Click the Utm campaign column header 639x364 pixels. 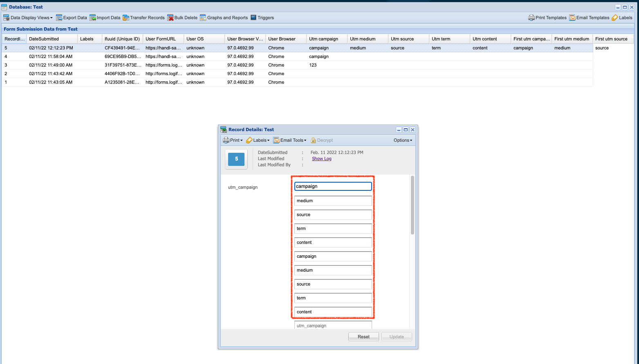click(323, 39)
